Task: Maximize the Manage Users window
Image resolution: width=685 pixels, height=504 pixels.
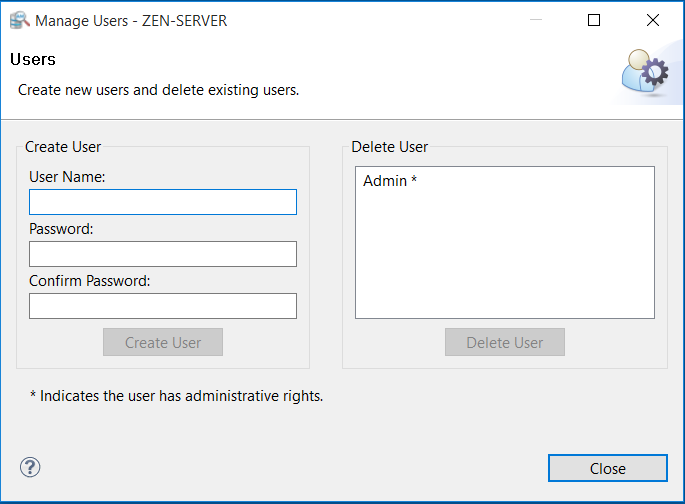Action: 594,20
